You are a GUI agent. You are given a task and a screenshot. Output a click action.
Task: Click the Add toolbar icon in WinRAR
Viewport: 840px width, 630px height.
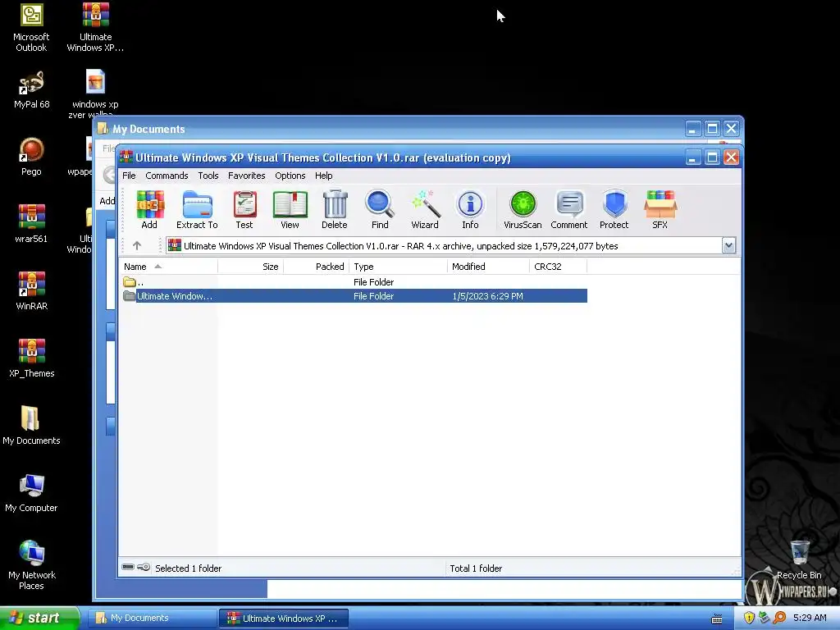[x=149, y=209]
